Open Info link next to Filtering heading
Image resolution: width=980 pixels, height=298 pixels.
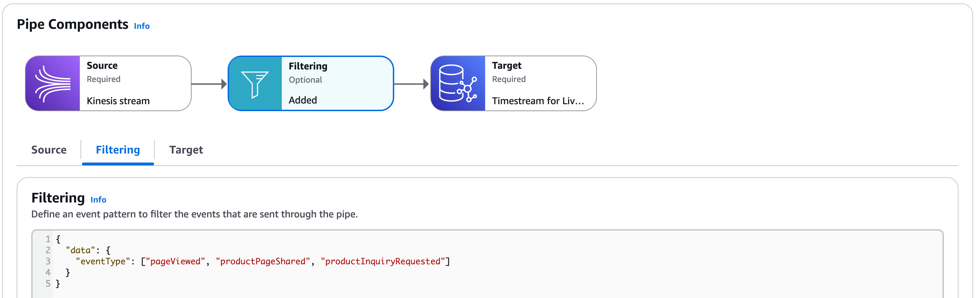98,200
